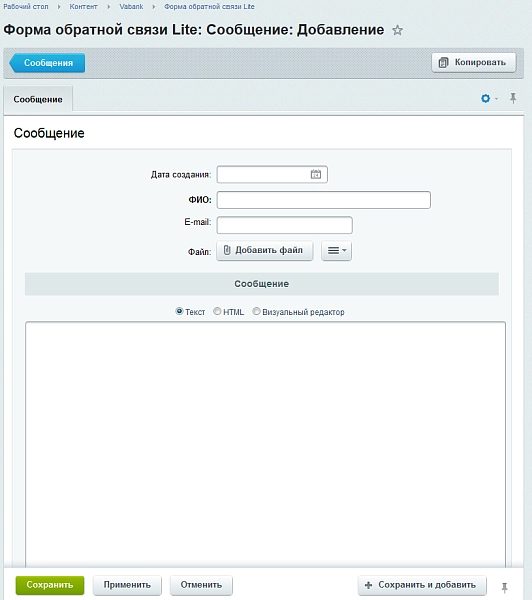Click the Применить button
The width and height of the screenshot is (532, 600).
click(127, 585)
